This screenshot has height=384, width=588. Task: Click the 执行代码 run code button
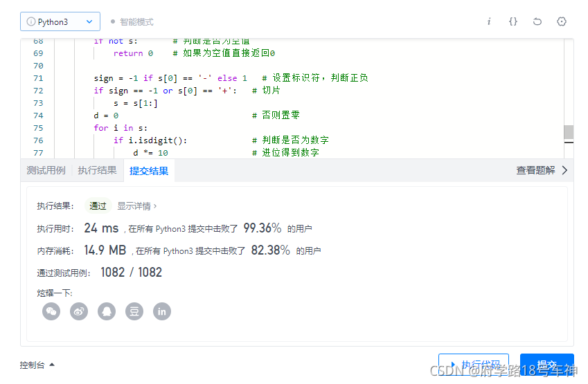tap(474, 364)
